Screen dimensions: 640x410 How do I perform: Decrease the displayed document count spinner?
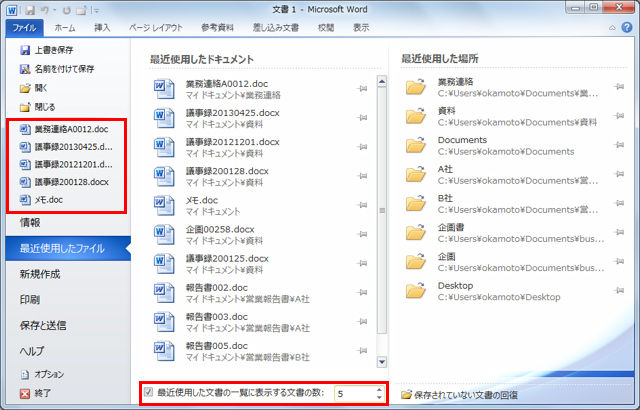[379, 397]
